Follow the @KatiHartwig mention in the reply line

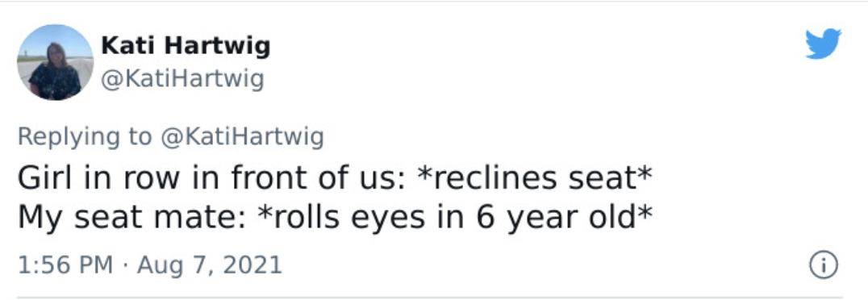(242, 137)
